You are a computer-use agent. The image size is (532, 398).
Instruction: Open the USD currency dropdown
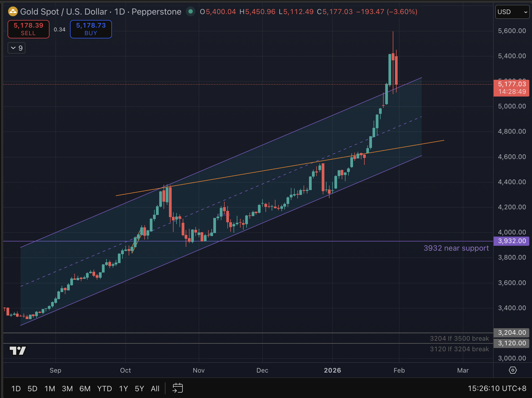(512, 12)
